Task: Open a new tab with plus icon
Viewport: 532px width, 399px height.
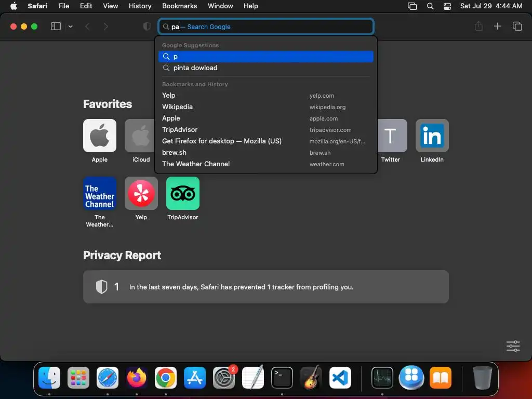Action: coord(497,26)
